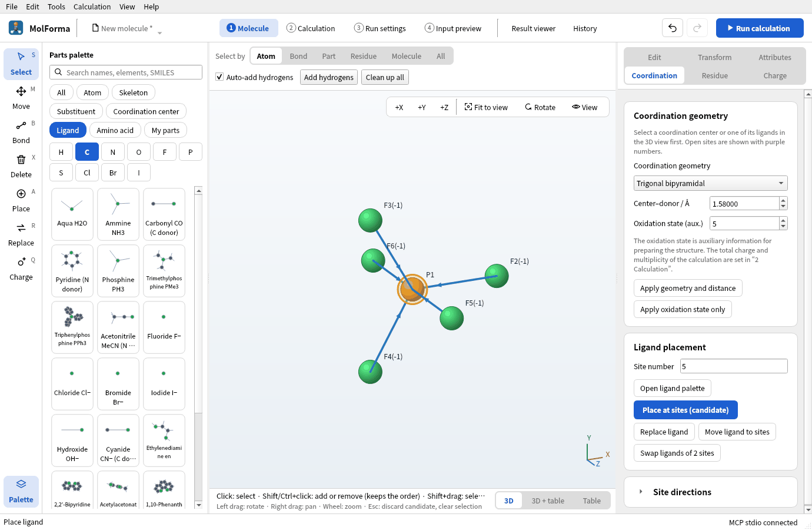Activate the Move tool
This screenshot has width=812, height=530.
(21, 98)
